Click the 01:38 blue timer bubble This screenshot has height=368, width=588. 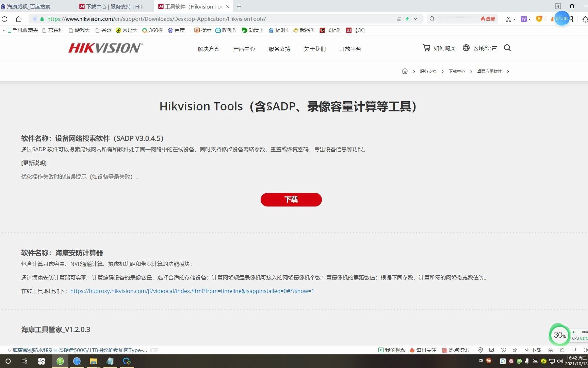(x=561, y=18)
